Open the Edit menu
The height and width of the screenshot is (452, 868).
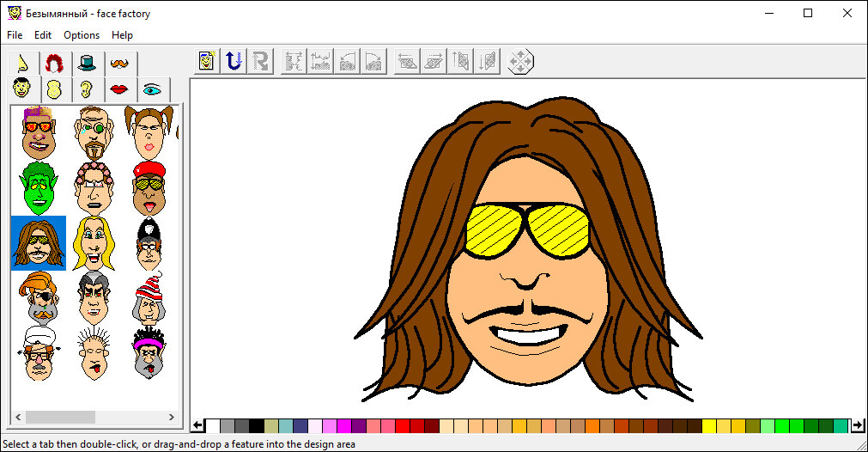43,35
